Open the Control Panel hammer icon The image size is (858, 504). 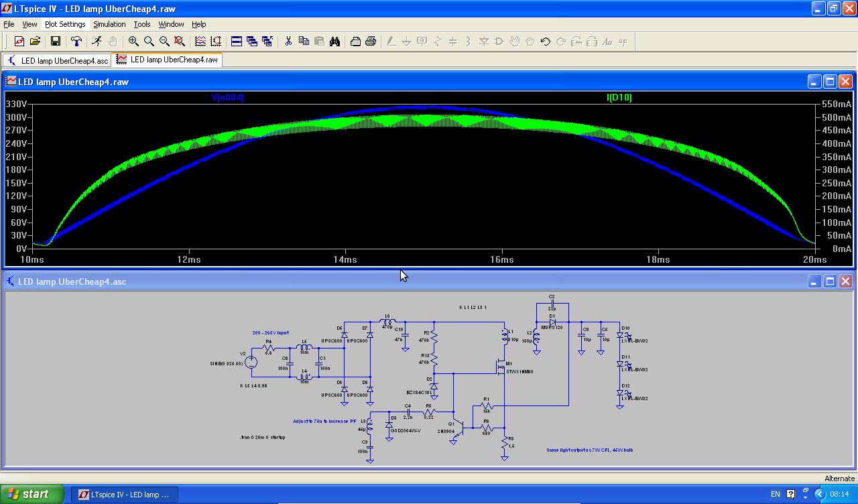(x=77, y=42)
